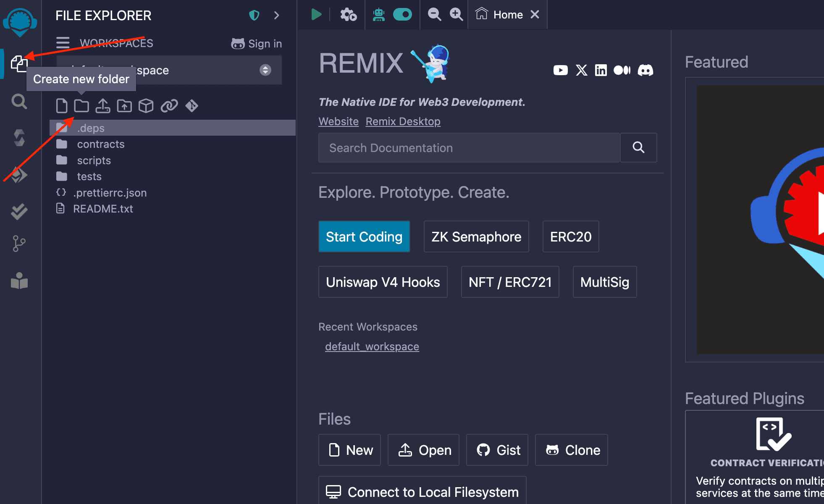Image resolution: width=824 pixels, height=504 pixels.
Task: Open README.txt file
Action: click(172, 209)
